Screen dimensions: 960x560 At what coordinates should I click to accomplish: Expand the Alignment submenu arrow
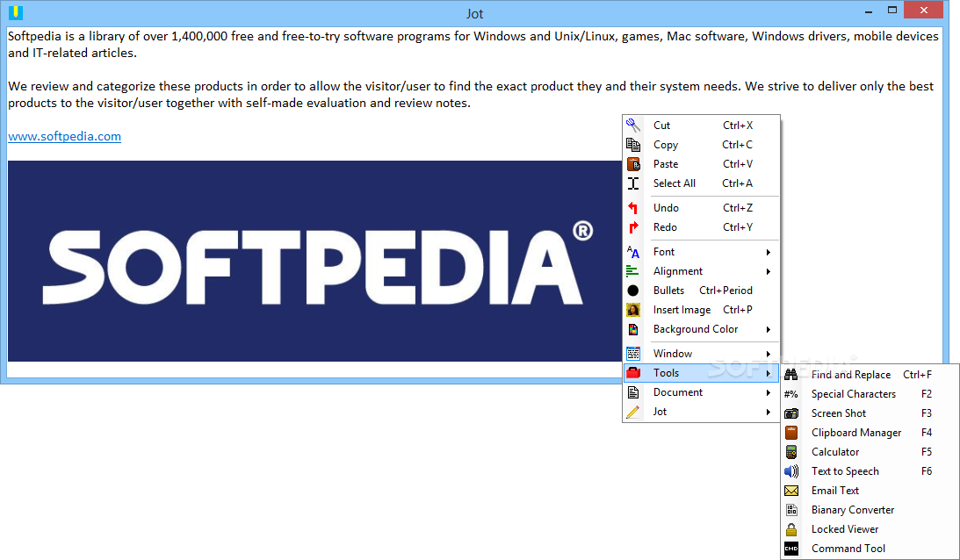pos(768,271)
